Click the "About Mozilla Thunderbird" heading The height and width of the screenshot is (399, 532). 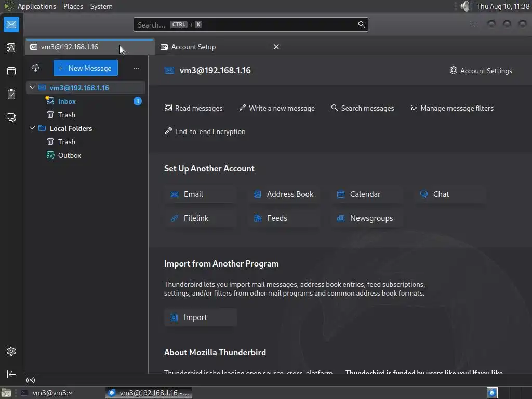(215, 352)
